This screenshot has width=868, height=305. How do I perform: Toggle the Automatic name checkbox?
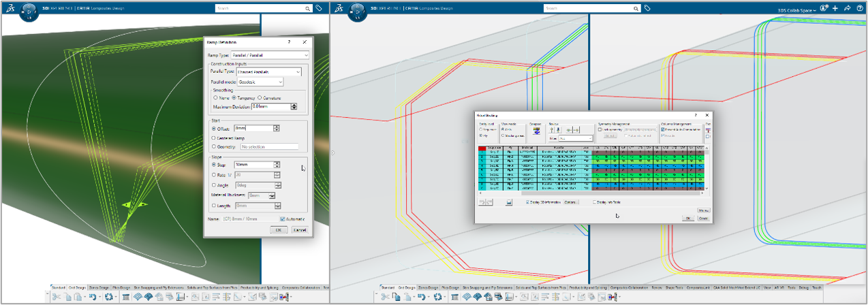point(283,219)
